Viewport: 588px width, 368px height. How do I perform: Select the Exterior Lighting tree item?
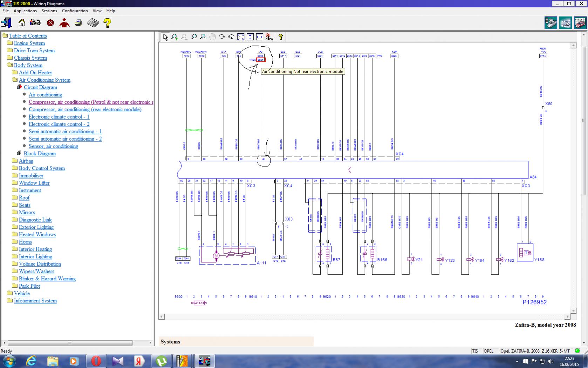[x=36, y=227]
